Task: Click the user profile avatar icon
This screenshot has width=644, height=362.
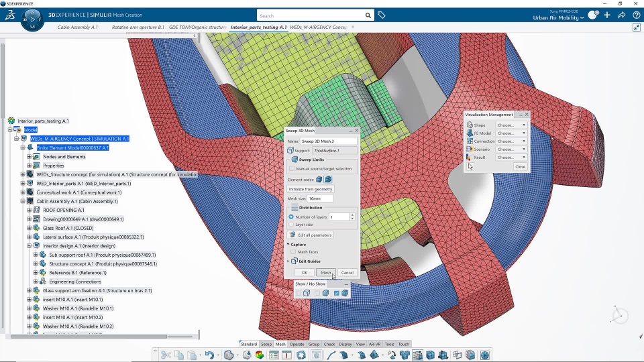Action: 593,15
